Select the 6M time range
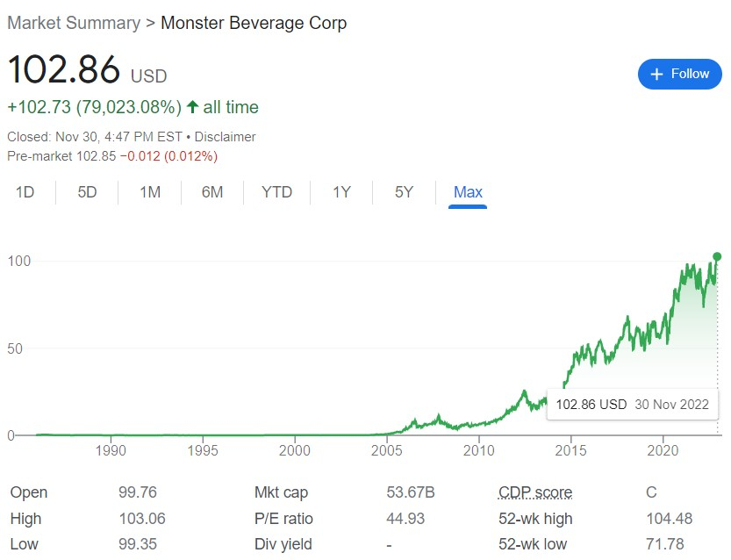 [212, 192]
